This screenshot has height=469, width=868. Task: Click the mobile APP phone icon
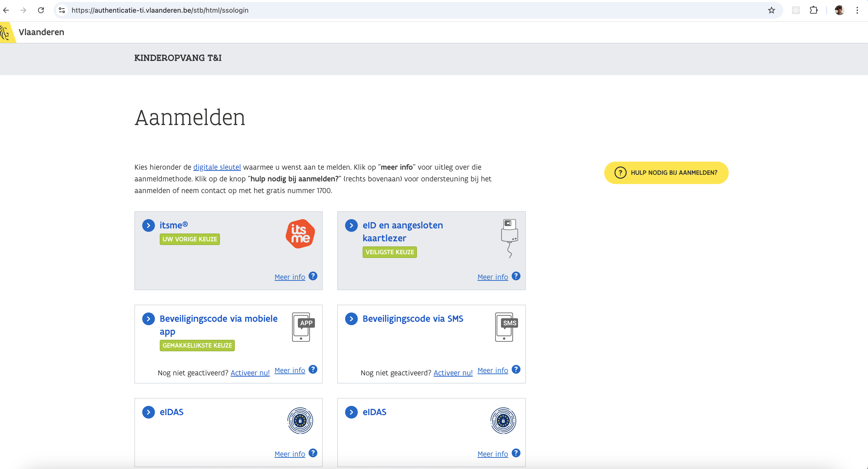pos(303,327)
